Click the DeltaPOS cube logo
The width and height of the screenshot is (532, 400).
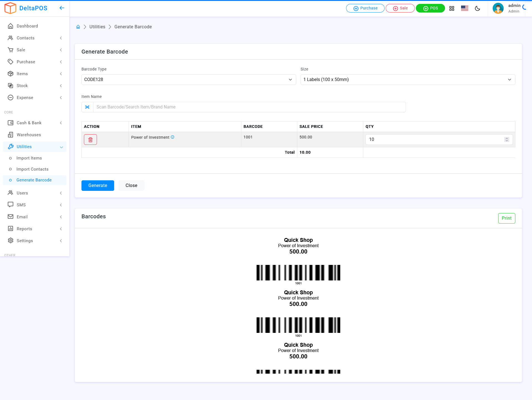tap(10, 8)
